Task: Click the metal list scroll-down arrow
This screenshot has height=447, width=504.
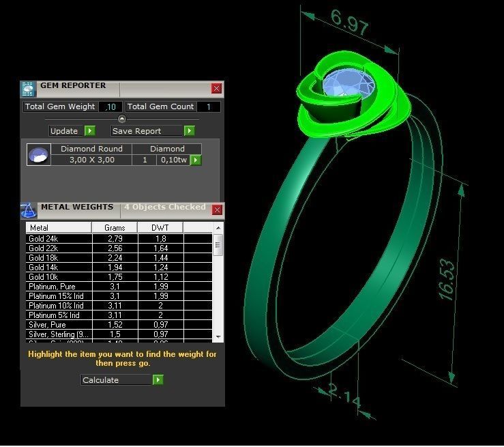Action: pos(218,336)
